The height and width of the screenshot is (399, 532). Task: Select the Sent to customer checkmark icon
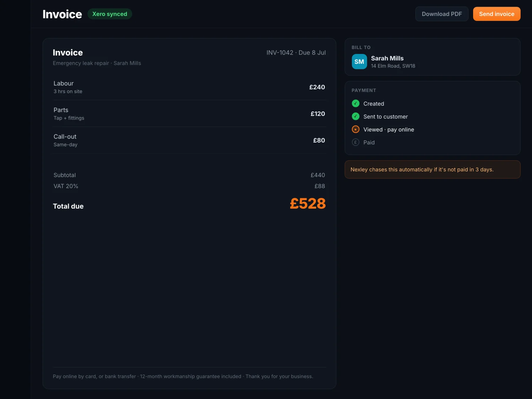(356, 116)
